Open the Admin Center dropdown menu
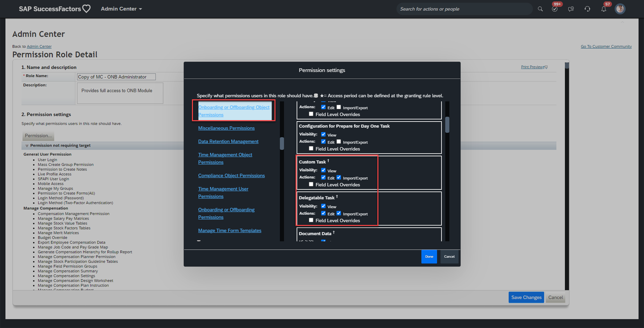 click(x=121, y=9)
